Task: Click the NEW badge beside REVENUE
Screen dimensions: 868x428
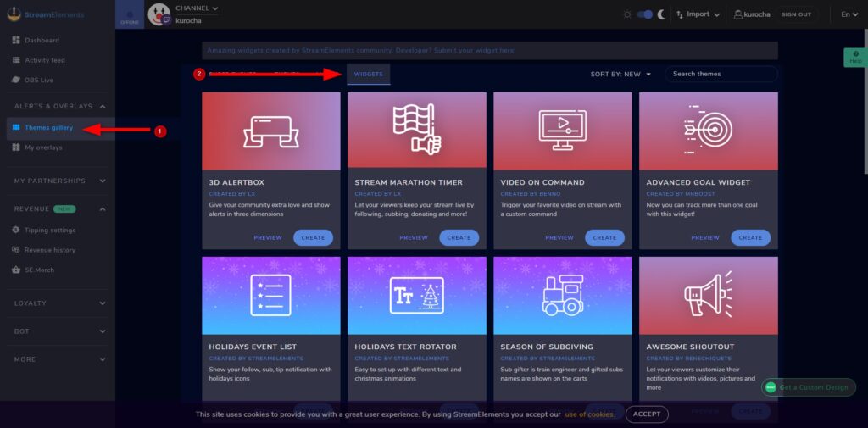Action: pyautogui.click(x=64, y=209)
